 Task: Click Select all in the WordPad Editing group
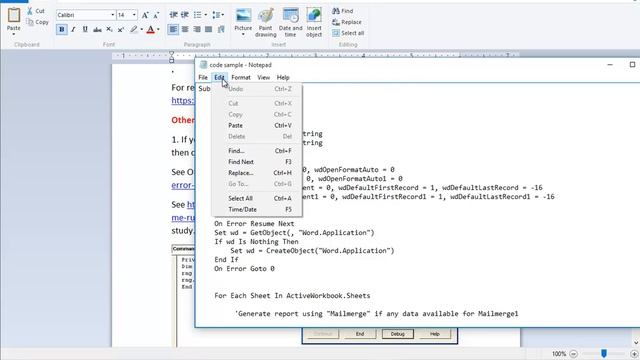(x=348, y=33)
